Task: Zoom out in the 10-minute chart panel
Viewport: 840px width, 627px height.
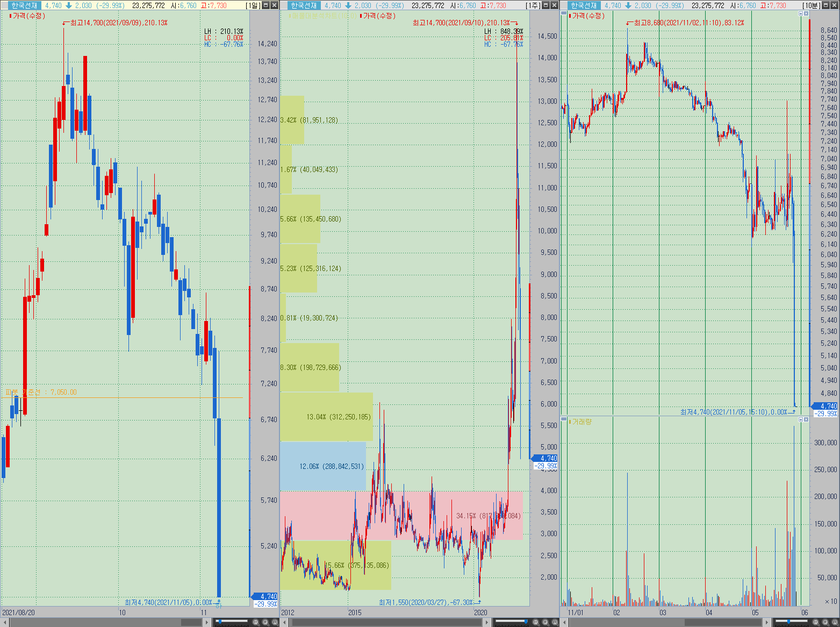Action: pyautogui.click(x=816, y=622)
